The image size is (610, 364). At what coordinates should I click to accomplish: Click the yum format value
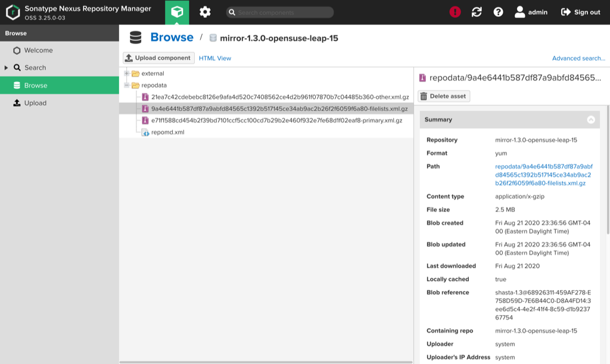(x=500, y=153)
